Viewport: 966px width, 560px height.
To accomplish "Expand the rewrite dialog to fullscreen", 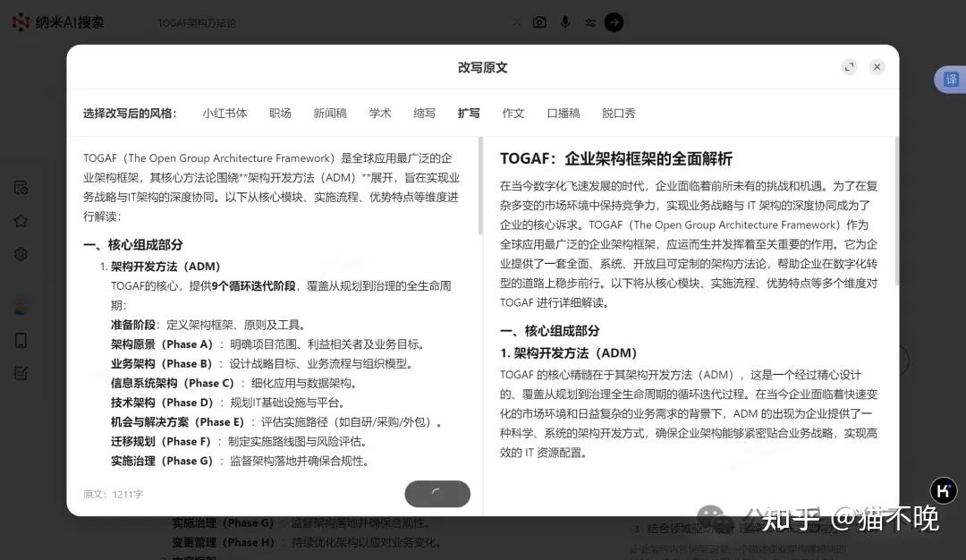I will 850,67.
